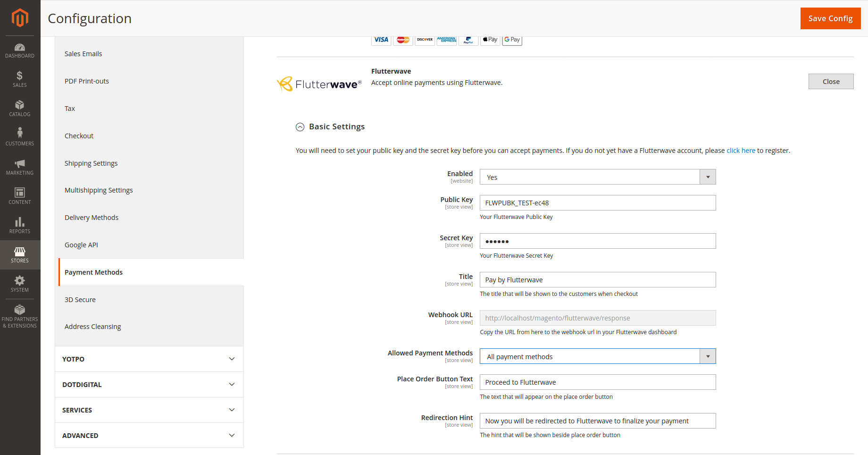Click the Flutterwave Close button
Image resolution: width=868 pixels, height=455 pixels.
(831, 82)
